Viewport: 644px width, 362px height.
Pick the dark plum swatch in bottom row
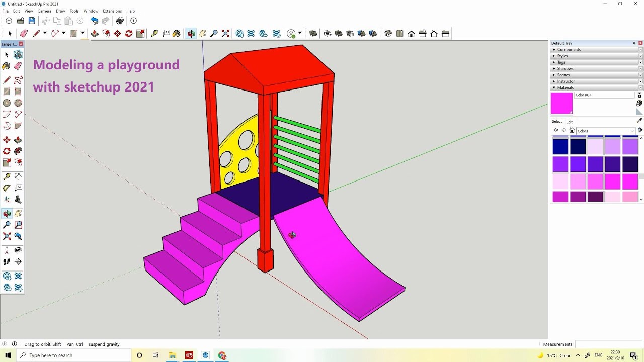595,196
